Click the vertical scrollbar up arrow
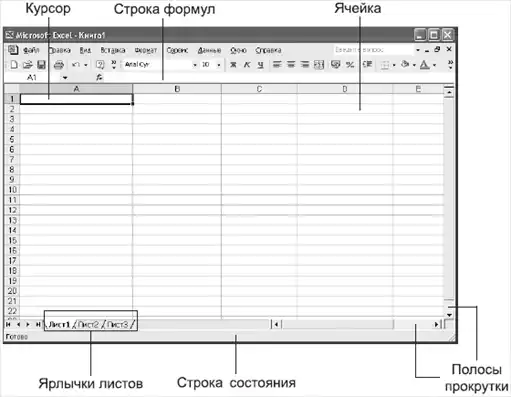511x397 pixels. coord(449,91)
